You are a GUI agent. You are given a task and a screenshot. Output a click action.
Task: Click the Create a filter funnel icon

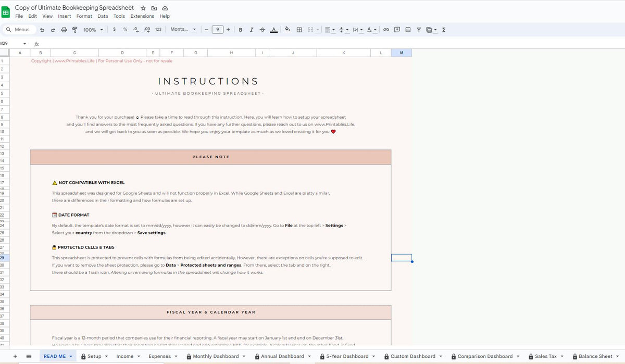(419, 30)
